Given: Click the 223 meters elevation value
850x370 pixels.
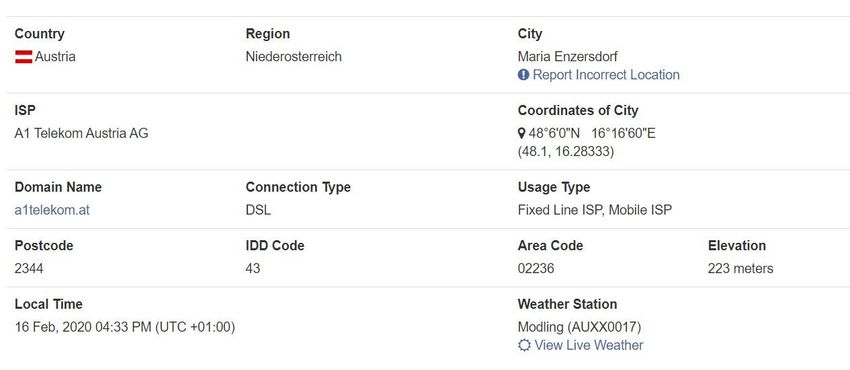Looking at the screenshot, I should tap(740, 269).
